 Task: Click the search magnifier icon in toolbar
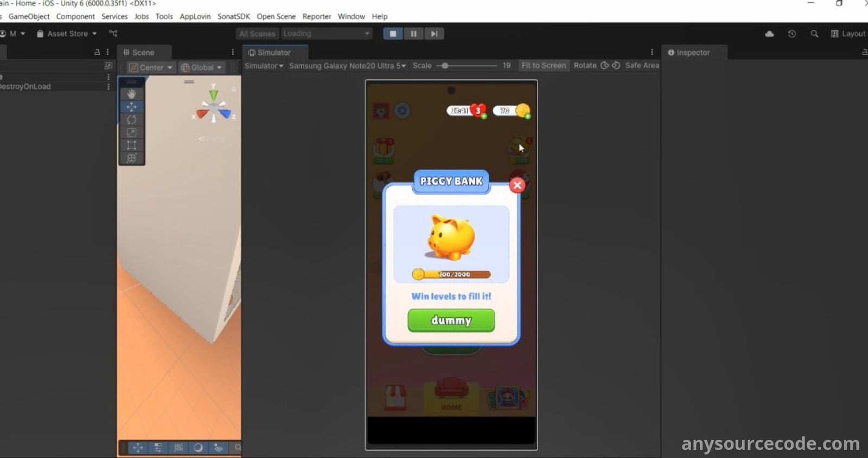[x=814, y=34]
